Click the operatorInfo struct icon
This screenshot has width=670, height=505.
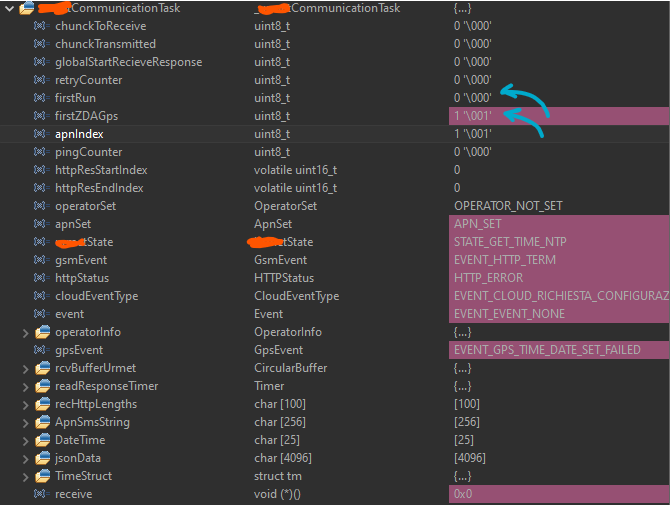(x=43, y=332)
